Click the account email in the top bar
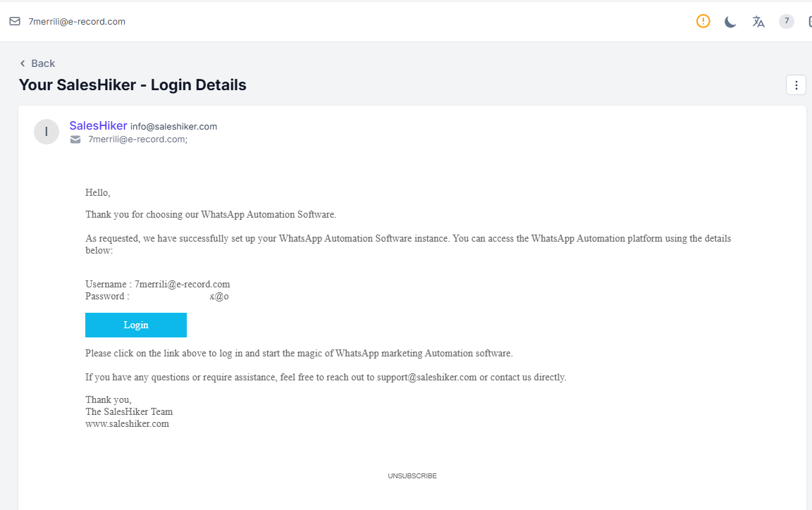 [x=77, y=21]
